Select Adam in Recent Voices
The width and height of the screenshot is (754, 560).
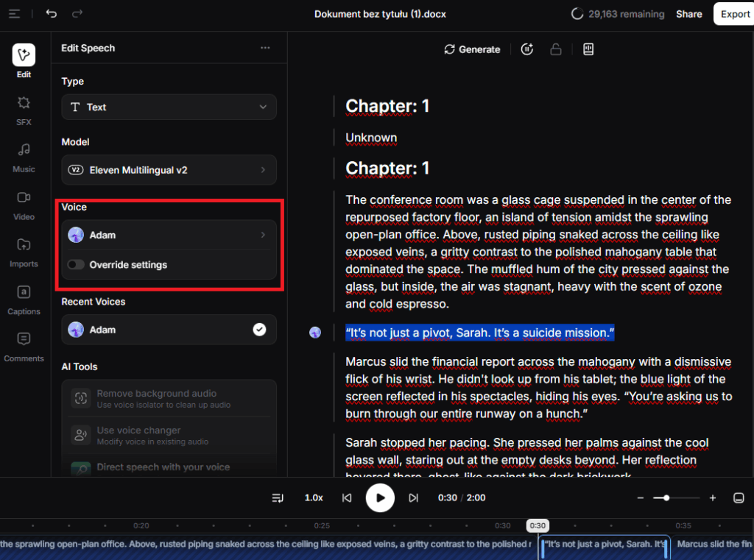click(169, 330)
